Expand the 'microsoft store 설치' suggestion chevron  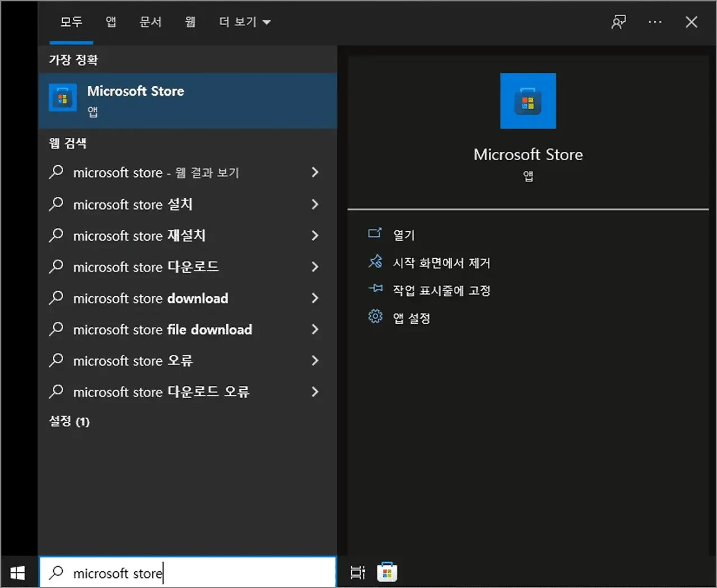tap(315, 204)
